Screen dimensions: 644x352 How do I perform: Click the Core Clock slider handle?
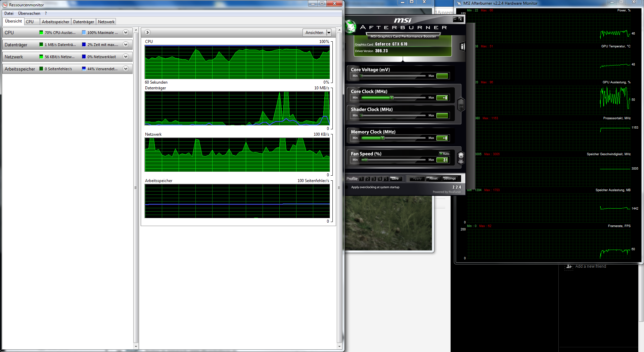(392, 98)
